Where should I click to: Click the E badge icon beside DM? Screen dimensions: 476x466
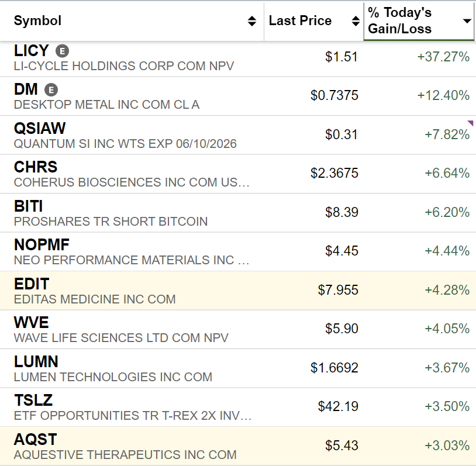(x=52, y=90)
